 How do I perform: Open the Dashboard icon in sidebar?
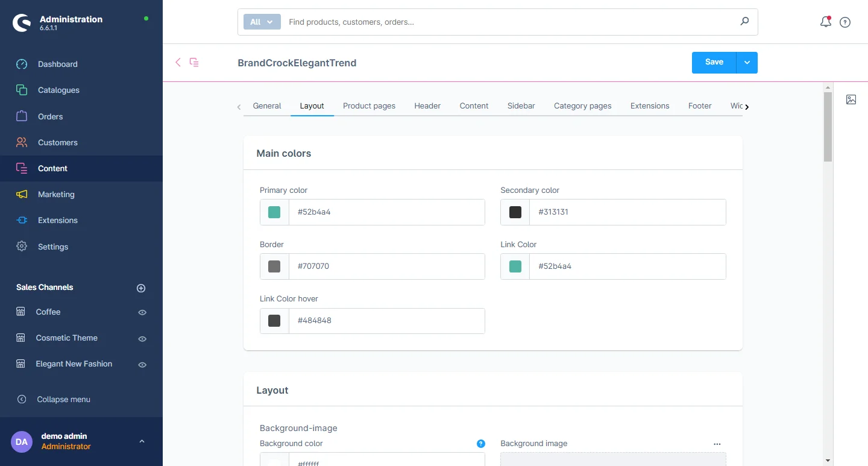pos(22,64)
